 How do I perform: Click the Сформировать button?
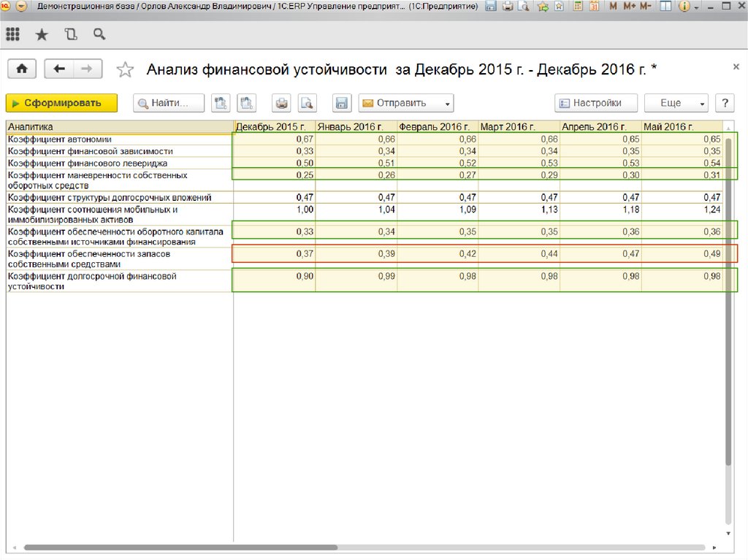[61, 103]
